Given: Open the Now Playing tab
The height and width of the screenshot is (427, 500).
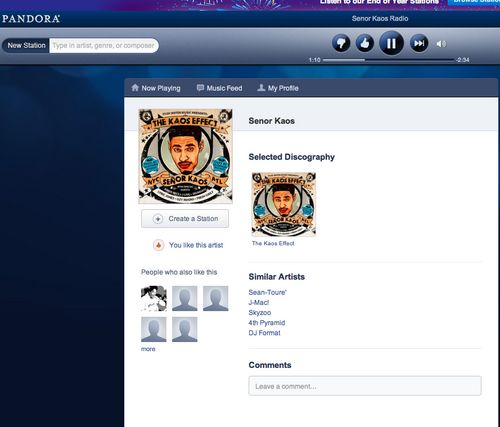Looking at the screenshot, I should coord(156,88).
